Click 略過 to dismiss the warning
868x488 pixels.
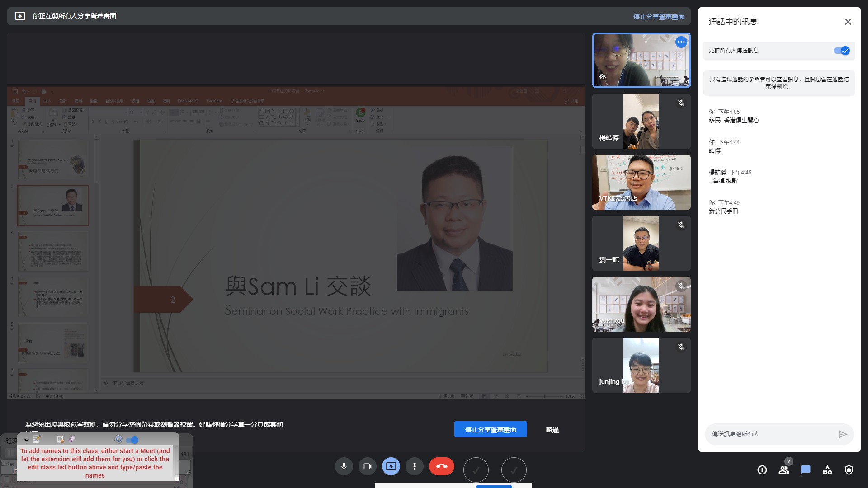[x=552, y=430]
